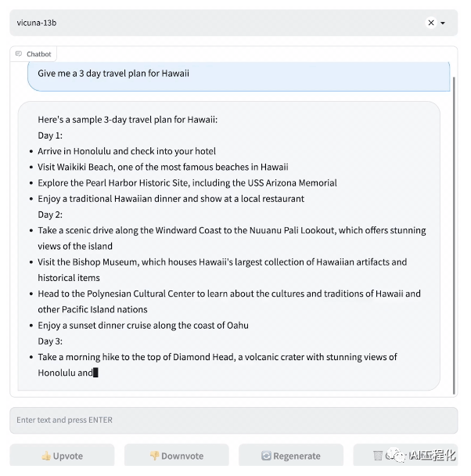This screenshot has height=476, width=471.
Task: Clear the selected vicuna-13b model
Action: pyautogui.click(x=431, y=23)
